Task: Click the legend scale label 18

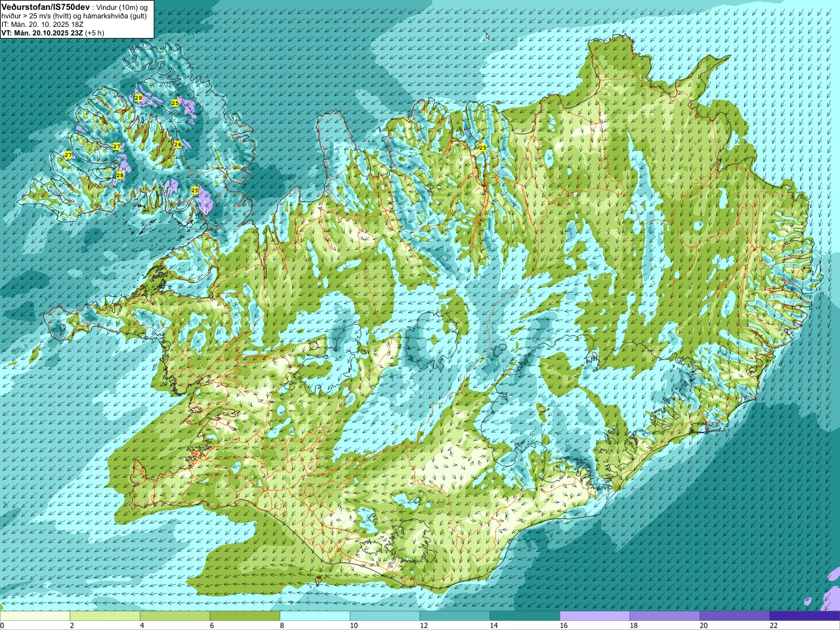Action: tap(634, 625)
